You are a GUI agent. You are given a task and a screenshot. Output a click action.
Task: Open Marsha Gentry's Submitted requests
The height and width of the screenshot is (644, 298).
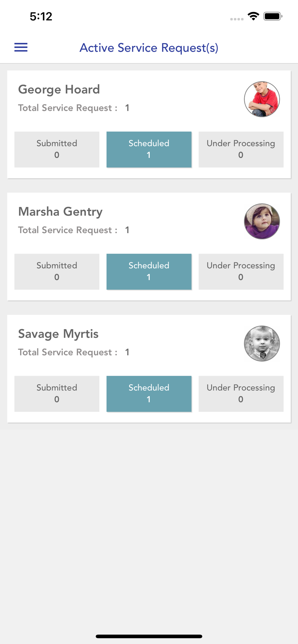(57, 271)
